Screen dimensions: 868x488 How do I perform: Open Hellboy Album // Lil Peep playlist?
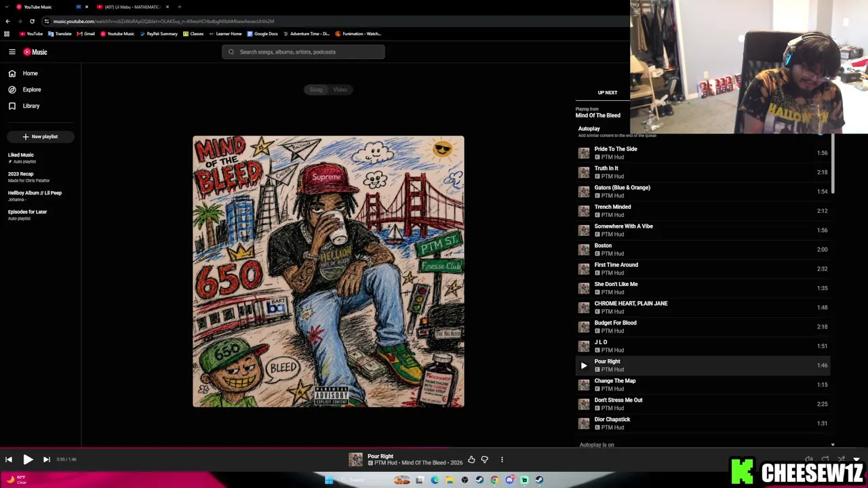[35, 196]
